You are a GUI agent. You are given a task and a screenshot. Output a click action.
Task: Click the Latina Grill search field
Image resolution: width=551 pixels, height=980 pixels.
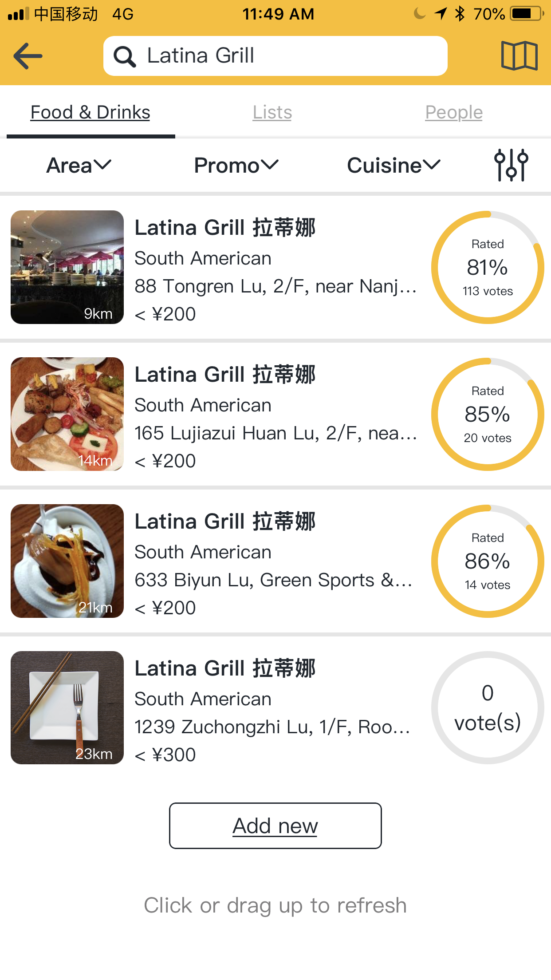pyautogui.click(x=284, y=56)
